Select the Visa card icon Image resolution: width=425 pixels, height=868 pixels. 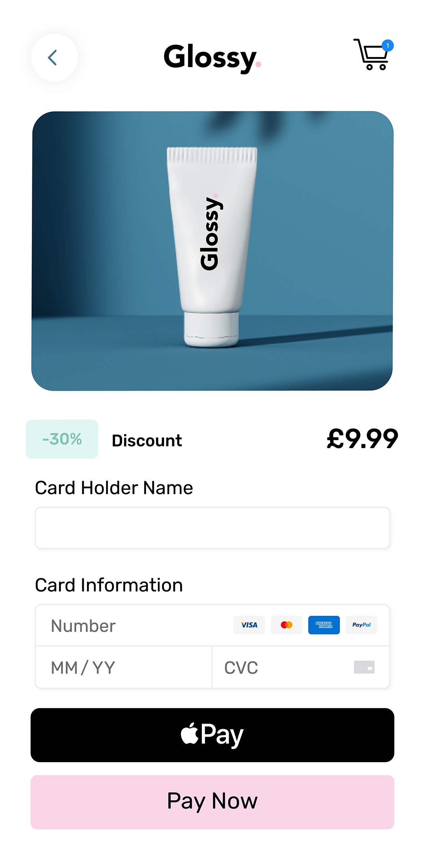coord(249,625)
